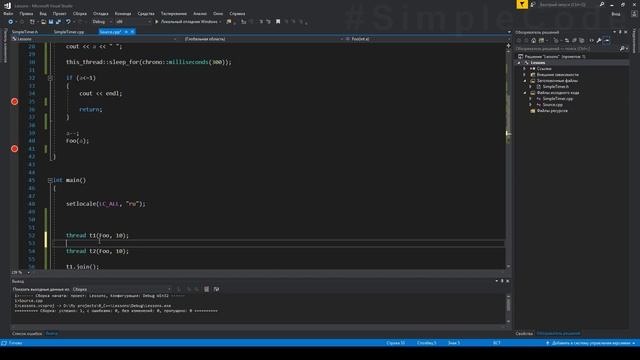Image resolution: width=640 pixels, height=360 pixels.
Task: Toggle Preview Selected Items in Solution Explorer
Action: click(607, 40)
